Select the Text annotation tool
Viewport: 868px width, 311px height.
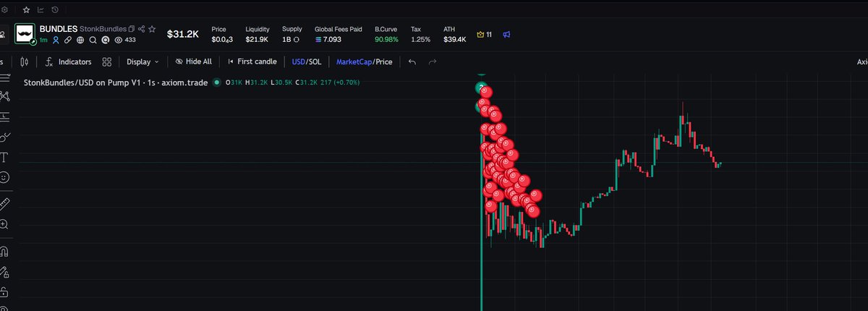coord(4,157)
